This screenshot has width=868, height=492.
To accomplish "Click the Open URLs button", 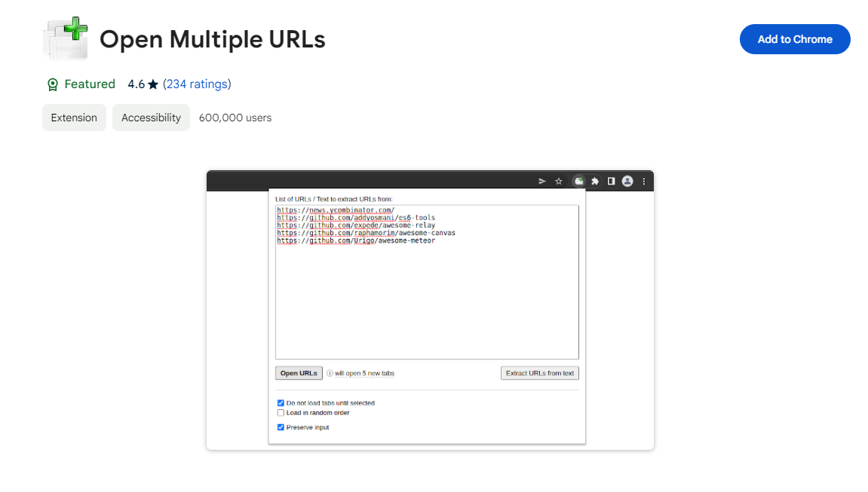I will tap(299, 373).
